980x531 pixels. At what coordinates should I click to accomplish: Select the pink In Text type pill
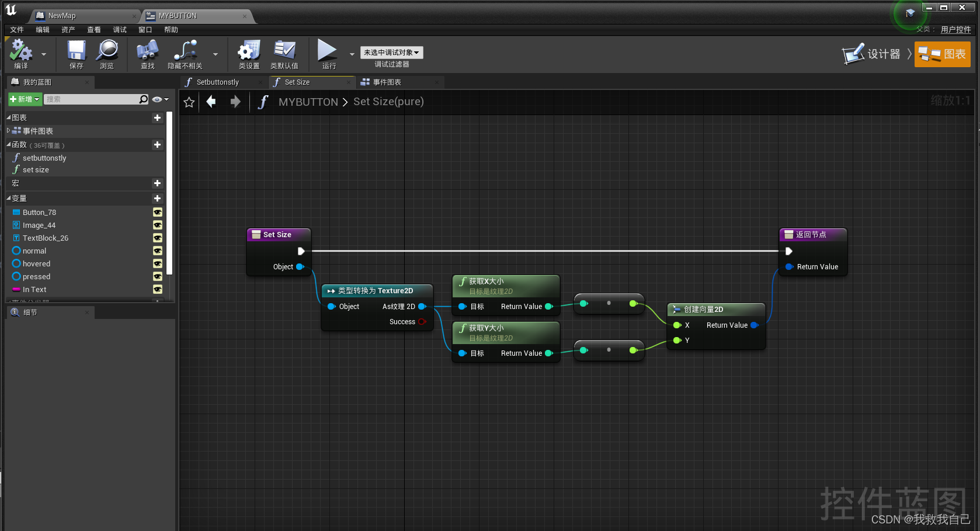click(16, 289)
